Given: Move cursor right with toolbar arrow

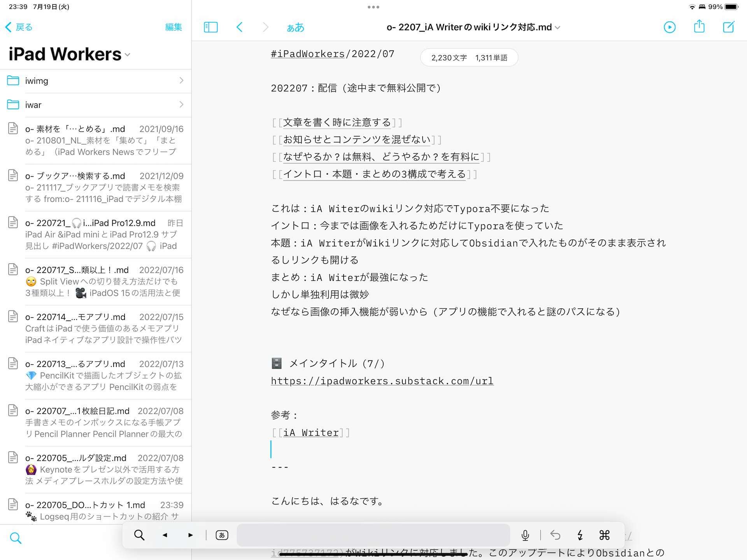Looking at the screenshot, I should 191,535.
